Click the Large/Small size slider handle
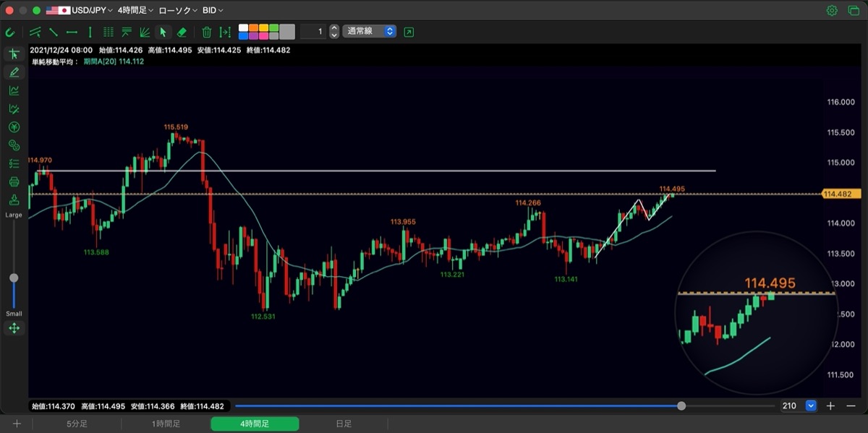This screenshot has width=868, height=433. [14, 278]
